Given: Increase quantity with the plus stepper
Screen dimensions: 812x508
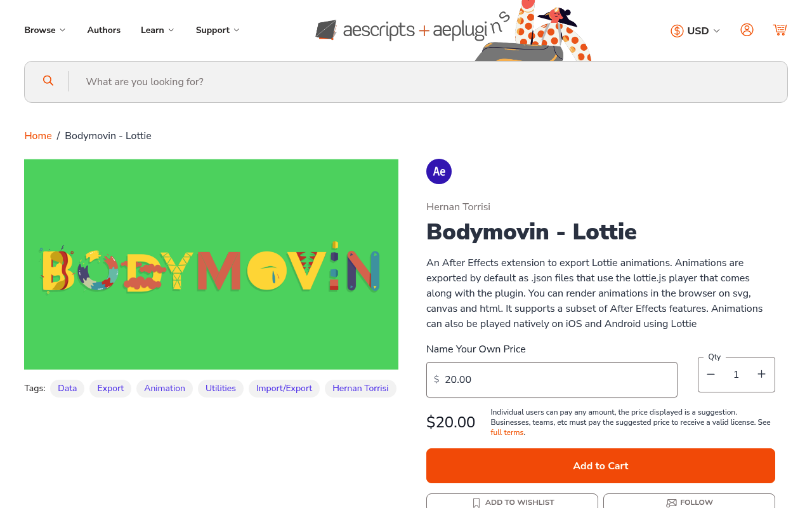Looking at the screenshot, I should coord(761,375).
